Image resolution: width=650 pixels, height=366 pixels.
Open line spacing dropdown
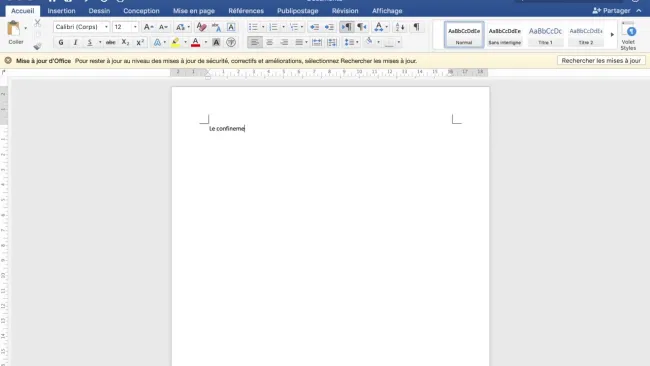pos(352,42)
